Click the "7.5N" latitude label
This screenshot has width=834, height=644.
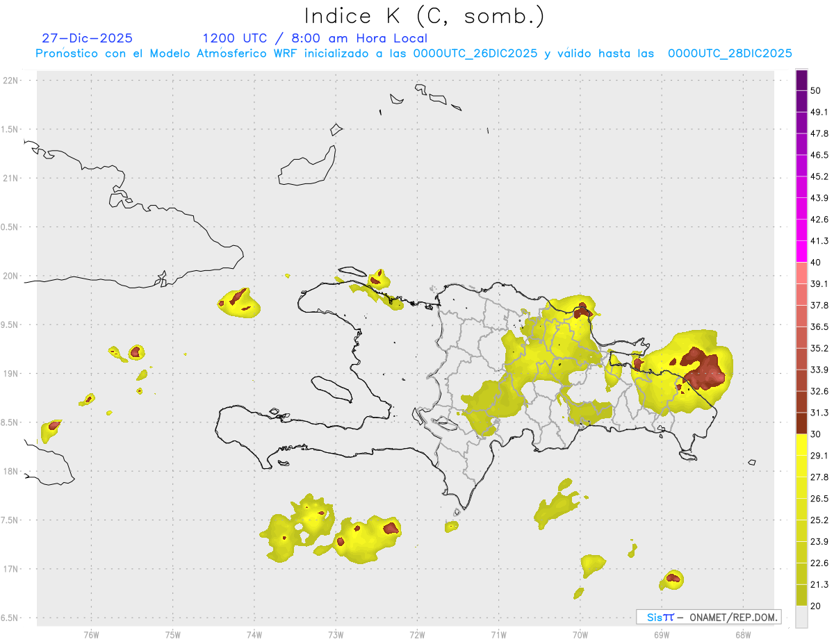point(10,520)
